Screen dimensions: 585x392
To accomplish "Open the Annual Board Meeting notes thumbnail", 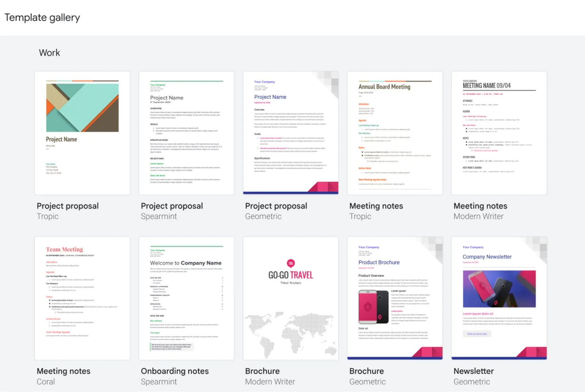I will 395,133.
